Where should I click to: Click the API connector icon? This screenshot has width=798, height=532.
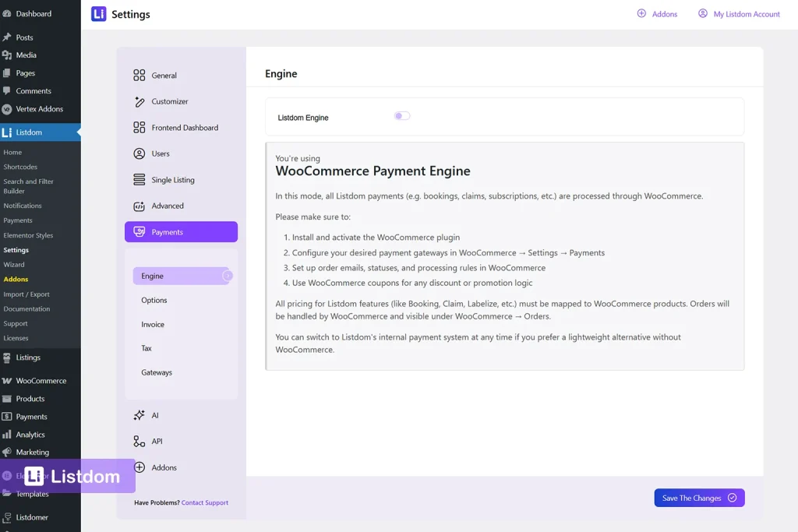click(139, 440)
